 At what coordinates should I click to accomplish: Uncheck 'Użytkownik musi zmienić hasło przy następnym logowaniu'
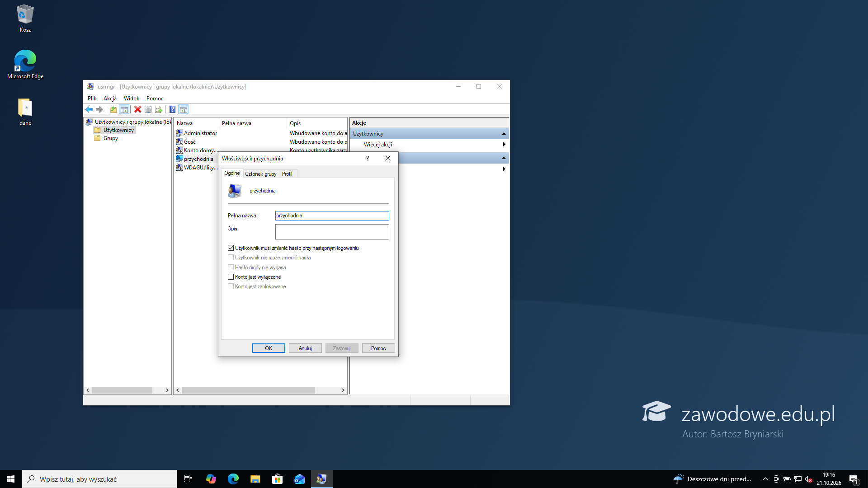pyautogui.click(x=231, y=248)
